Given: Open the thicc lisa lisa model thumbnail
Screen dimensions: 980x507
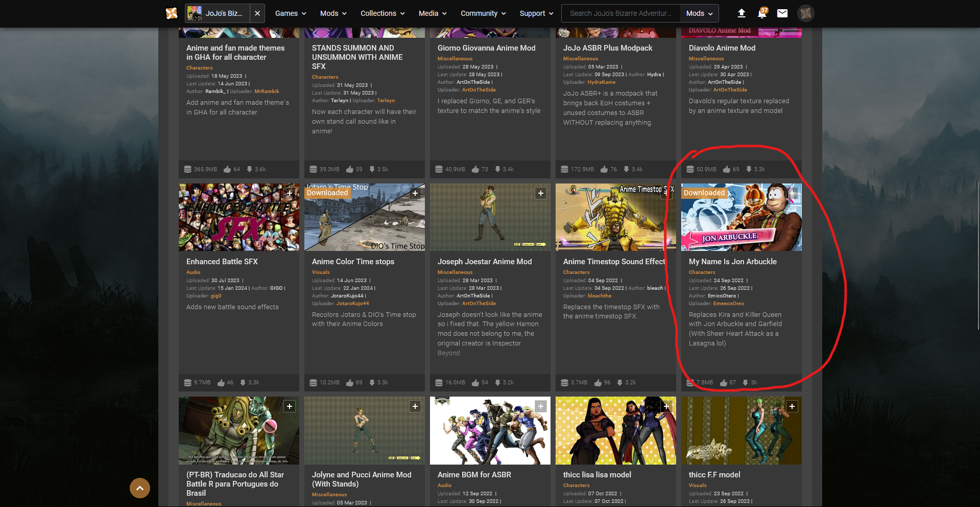Looking at the screenshot, I should coord(616,430).
